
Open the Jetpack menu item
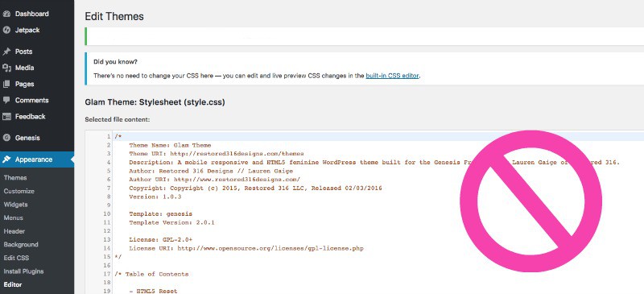(x=27, y=30)
